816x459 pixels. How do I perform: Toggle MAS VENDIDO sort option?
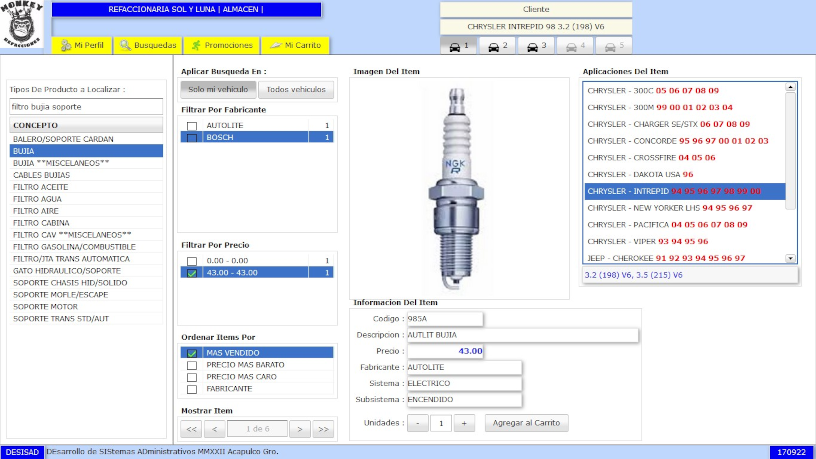192,353
